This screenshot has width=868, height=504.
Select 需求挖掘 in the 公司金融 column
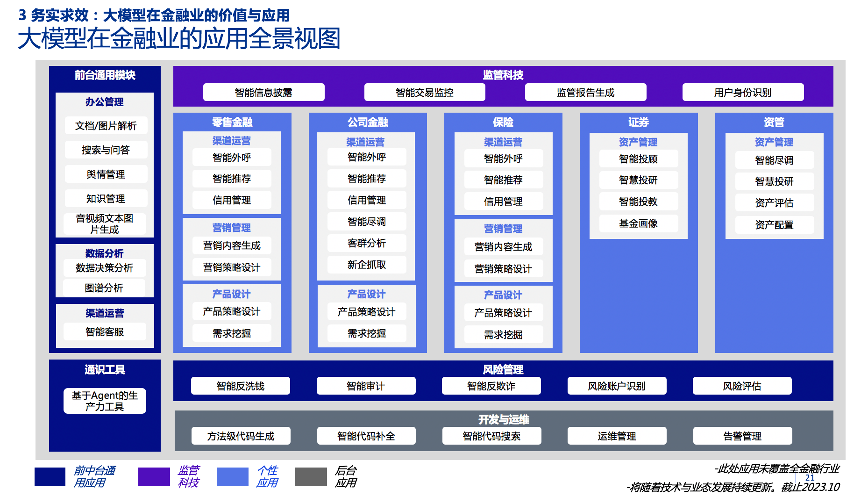click(367, 333)
